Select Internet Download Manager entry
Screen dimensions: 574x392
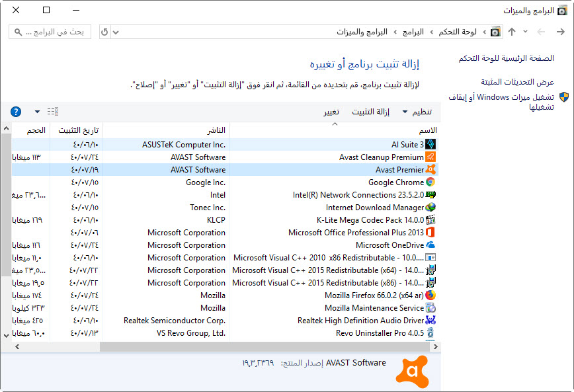click(x=374, y=208)
